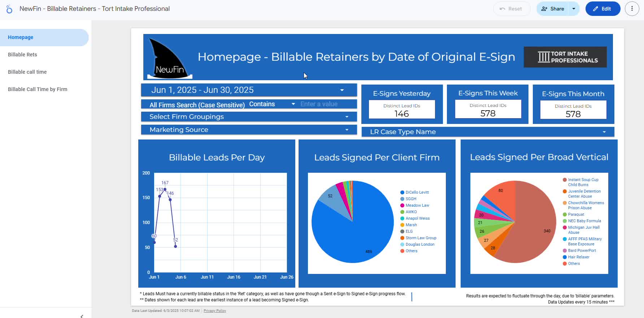The height and width of the screenshot is (318, 644).
Task: Click the Tort Intake Professionals logo
Action: point(565,57)
